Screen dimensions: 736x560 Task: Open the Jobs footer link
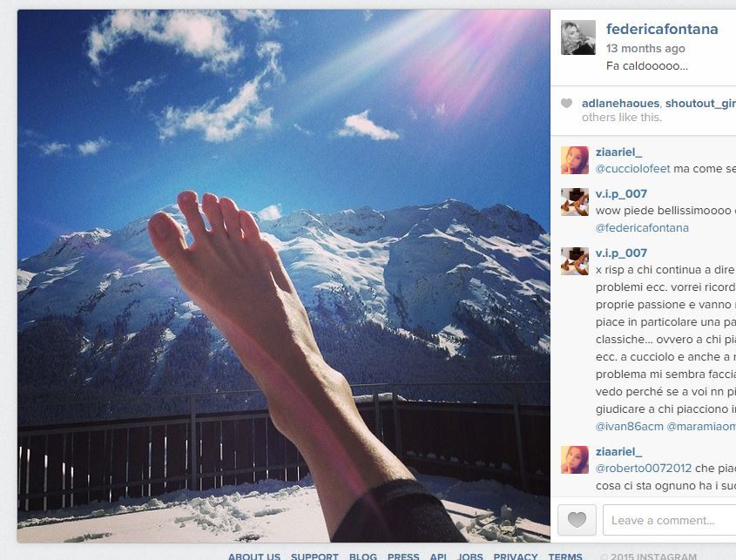coord(469,556)
